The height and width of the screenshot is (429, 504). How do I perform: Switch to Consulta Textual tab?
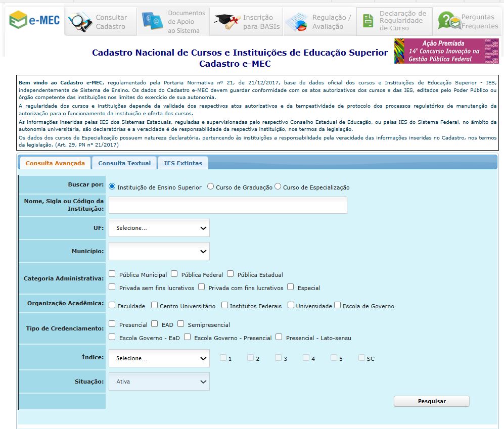click(124, 163)
